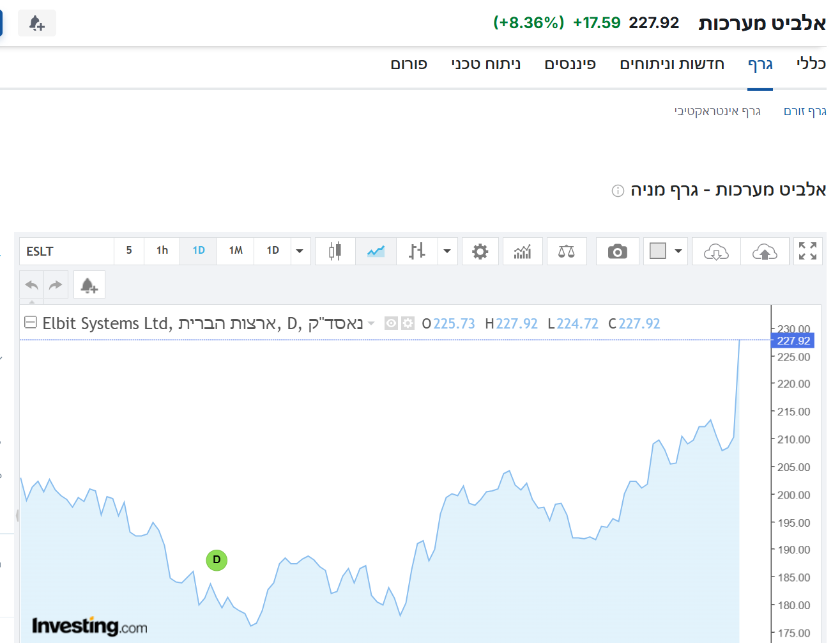
Task: Click the compare scales icon
Action: point(566,251)
